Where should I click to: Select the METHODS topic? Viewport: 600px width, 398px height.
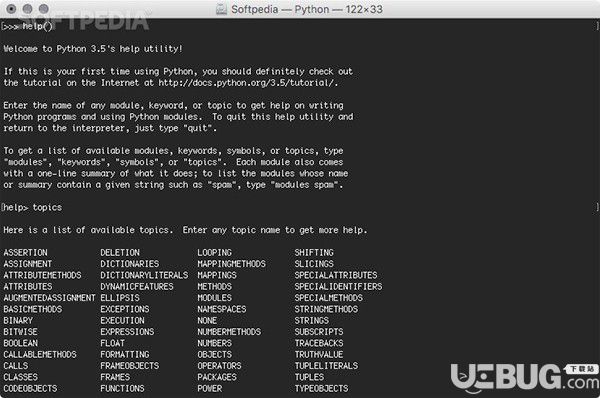point(215,287)
